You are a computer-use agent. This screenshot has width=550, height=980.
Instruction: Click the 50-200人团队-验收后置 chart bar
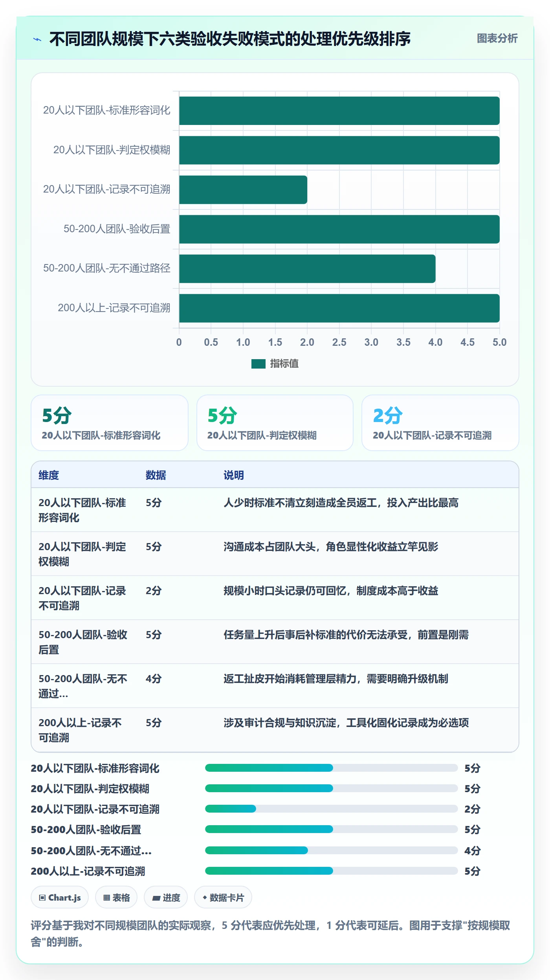339,229
